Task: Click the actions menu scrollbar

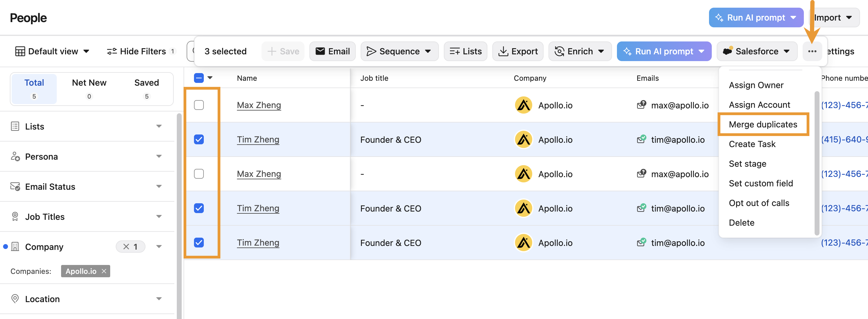Action: [x=816, y=162]
